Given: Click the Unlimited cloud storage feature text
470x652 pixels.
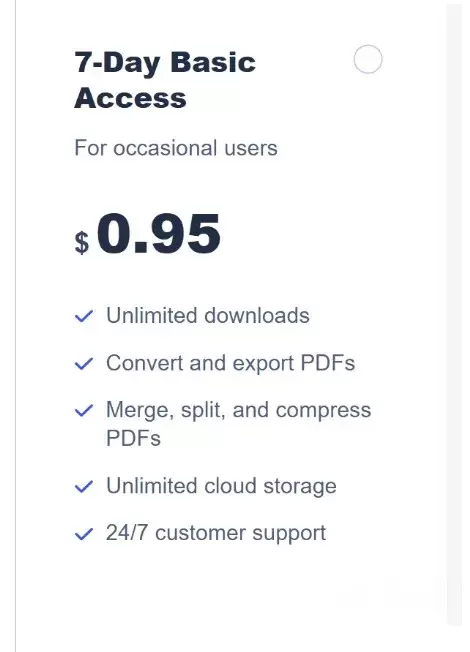Looking at the screenshot, I should (x=221, y=486).
